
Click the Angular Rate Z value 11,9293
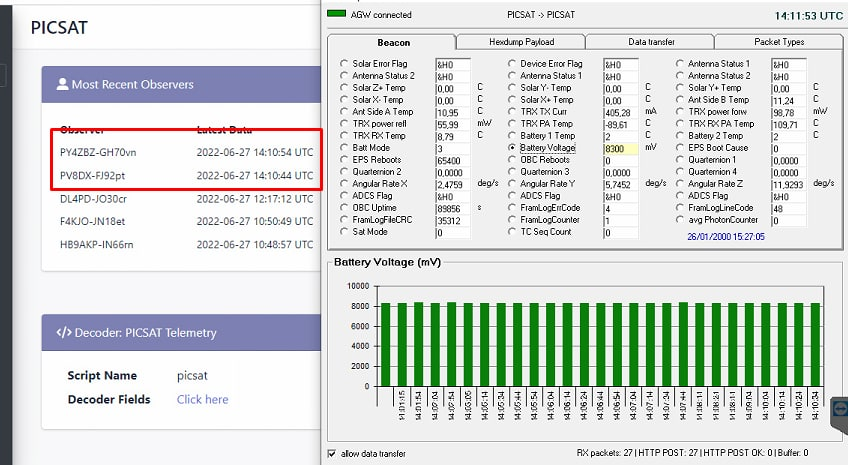pyautogui.click(x=789, y=185)
